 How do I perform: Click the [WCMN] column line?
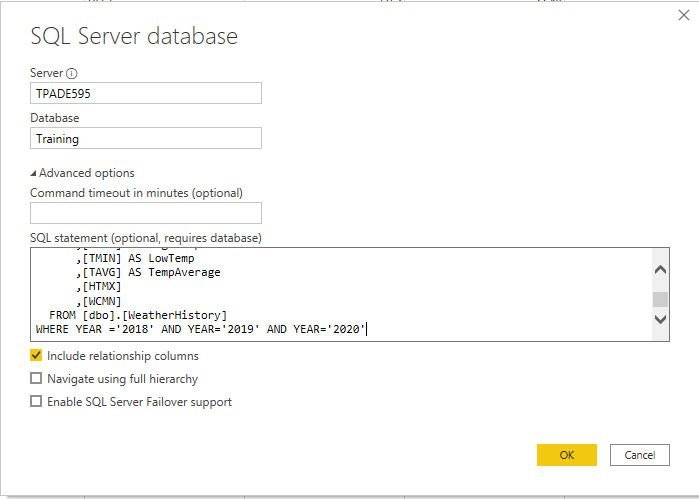(x=99, y=301)
